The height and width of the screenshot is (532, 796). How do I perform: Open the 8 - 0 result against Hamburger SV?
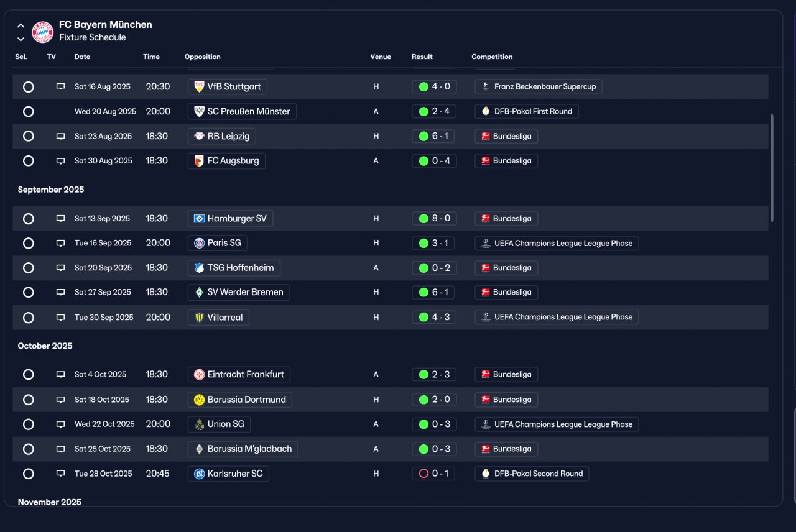click(x=434, y=219)
